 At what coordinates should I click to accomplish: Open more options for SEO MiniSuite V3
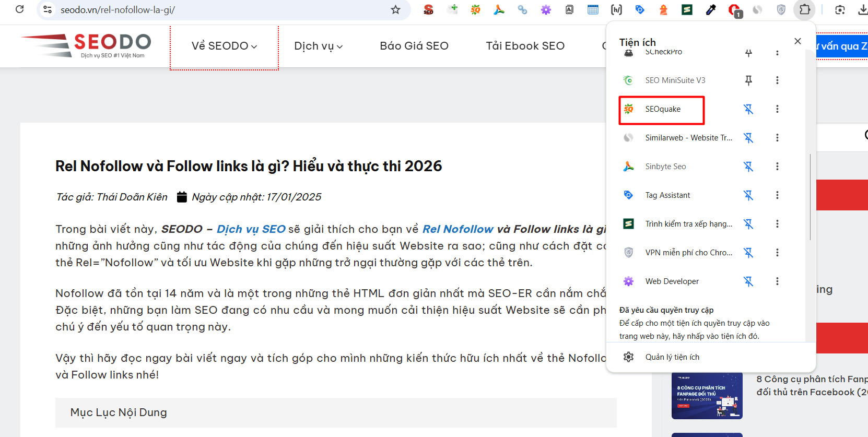(x=777, y=80)
